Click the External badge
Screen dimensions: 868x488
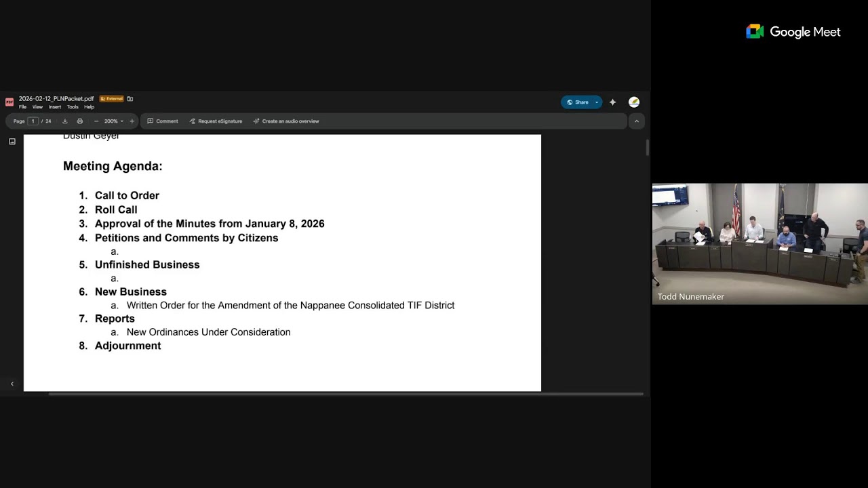pyautogui.click(x=112, y=99)
